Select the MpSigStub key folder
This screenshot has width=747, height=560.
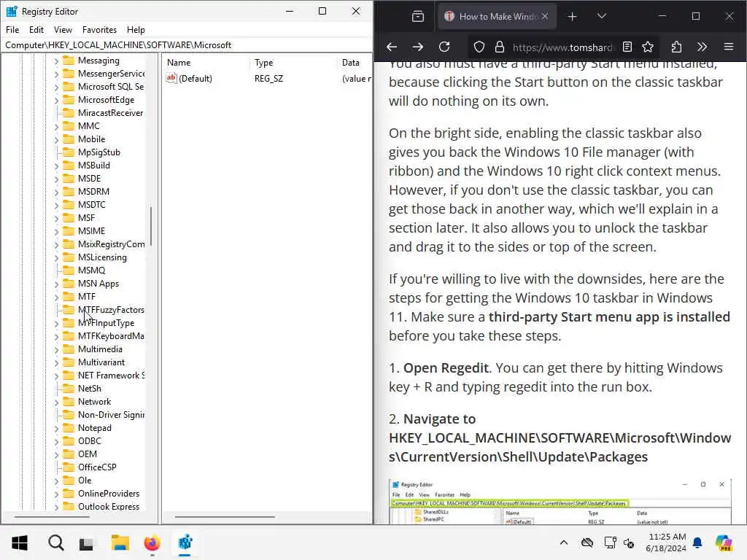(98, 152)
